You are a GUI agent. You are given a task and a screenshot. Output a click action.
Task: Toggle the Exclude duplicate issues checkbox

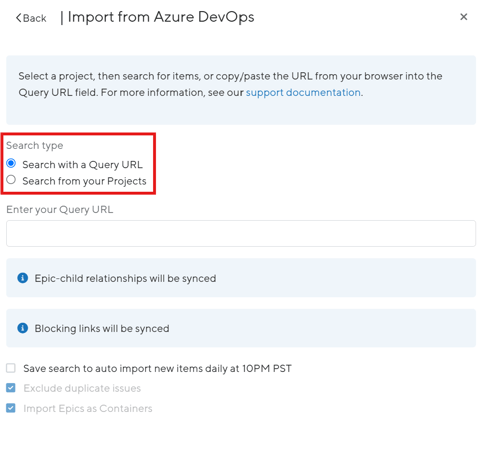click(11, 388)
